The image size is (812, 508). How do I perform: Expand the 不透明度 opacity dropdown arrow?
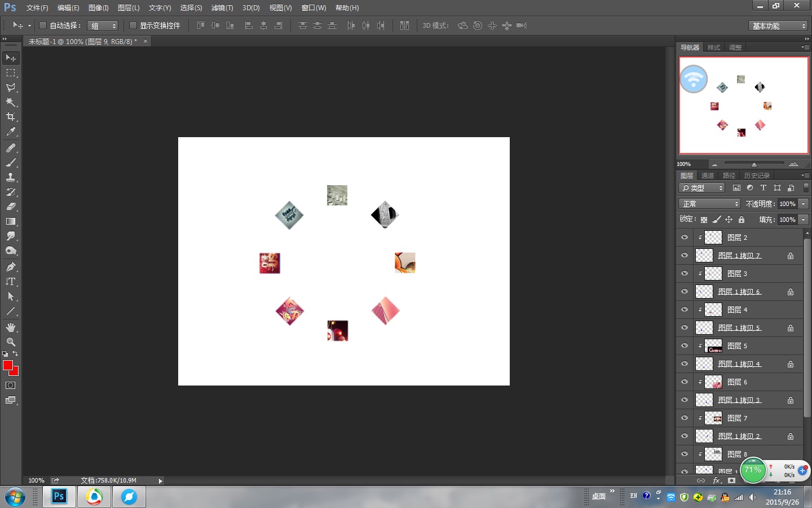pyautogui.click(x=804, y=204)
